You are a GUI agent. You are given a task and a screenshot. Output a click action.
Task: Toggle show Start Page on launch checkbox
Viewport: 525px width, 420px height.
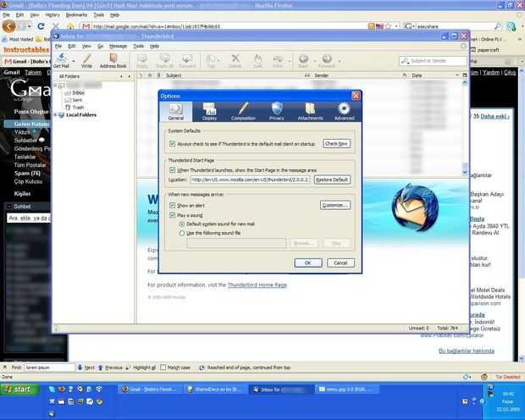(173, 170)
